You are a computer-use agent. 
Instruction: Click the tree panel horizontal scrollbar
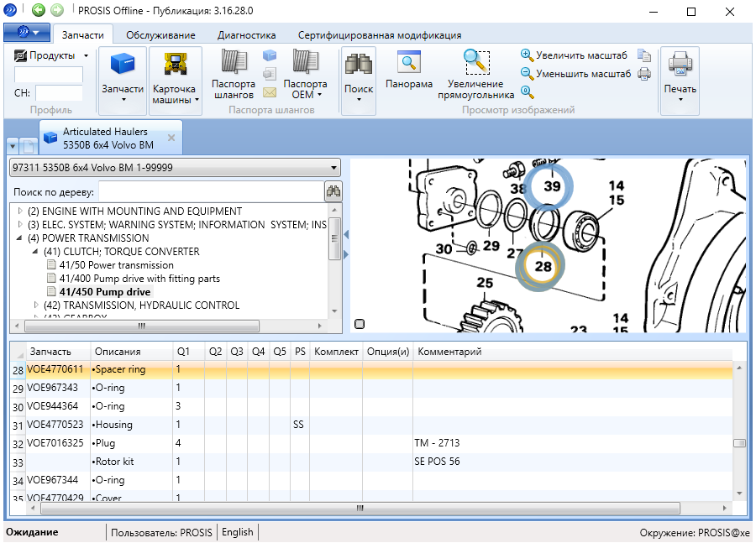[142, 326]
